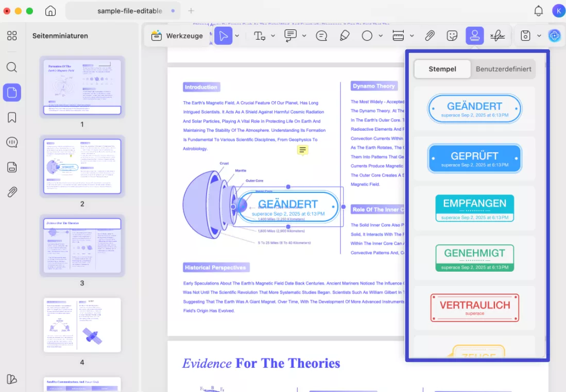This screenshot has width=566, height=392.
Task: Open the save file icon
Action: pos(525,35)
